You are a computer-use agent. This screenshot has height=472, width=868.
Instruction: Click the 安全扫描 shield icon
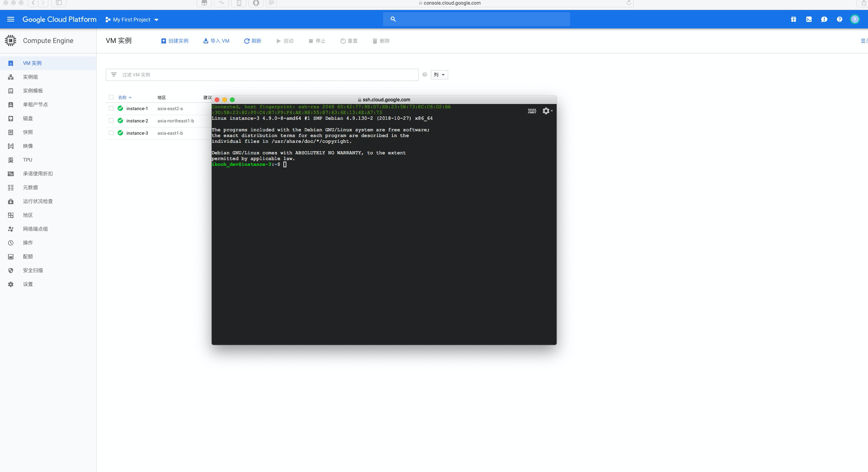click(x=11, y=271)
